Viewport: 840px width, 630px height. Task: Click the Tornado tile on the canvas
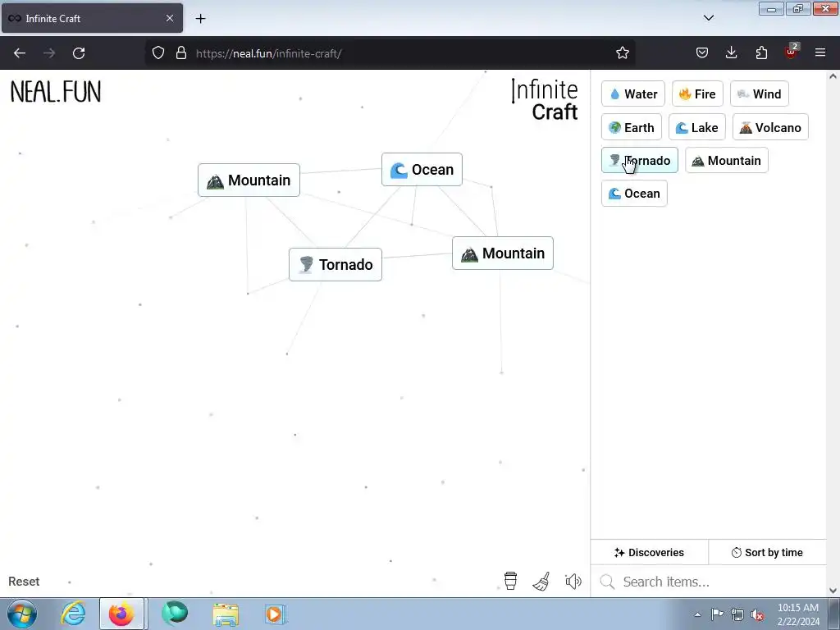click(335, 265)
